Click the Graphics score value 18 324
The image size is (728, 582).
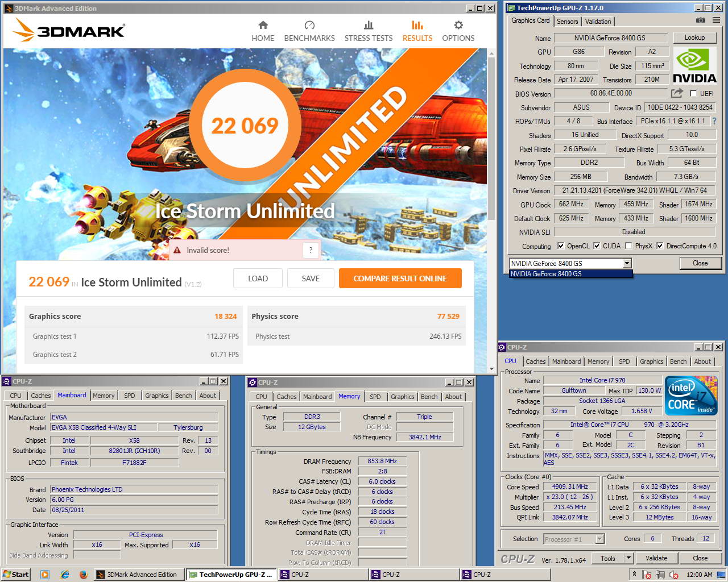pos(225,317)
